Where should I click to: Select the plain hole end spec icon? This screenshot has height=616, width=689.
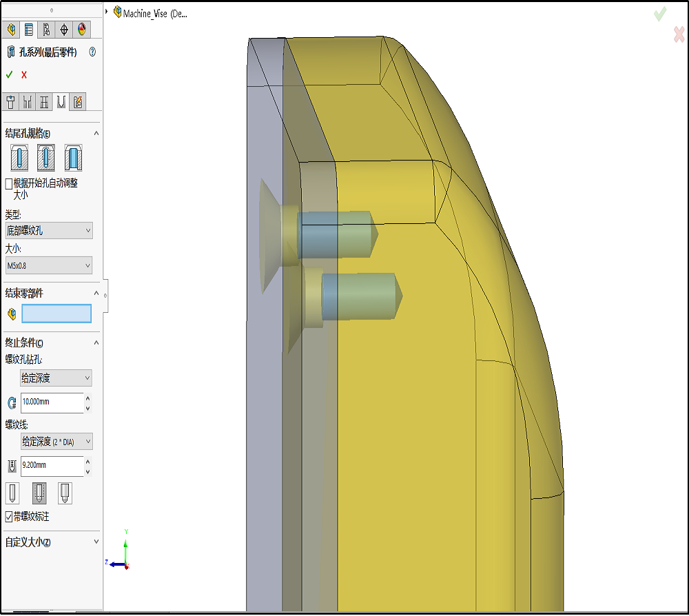coord(20,158)
